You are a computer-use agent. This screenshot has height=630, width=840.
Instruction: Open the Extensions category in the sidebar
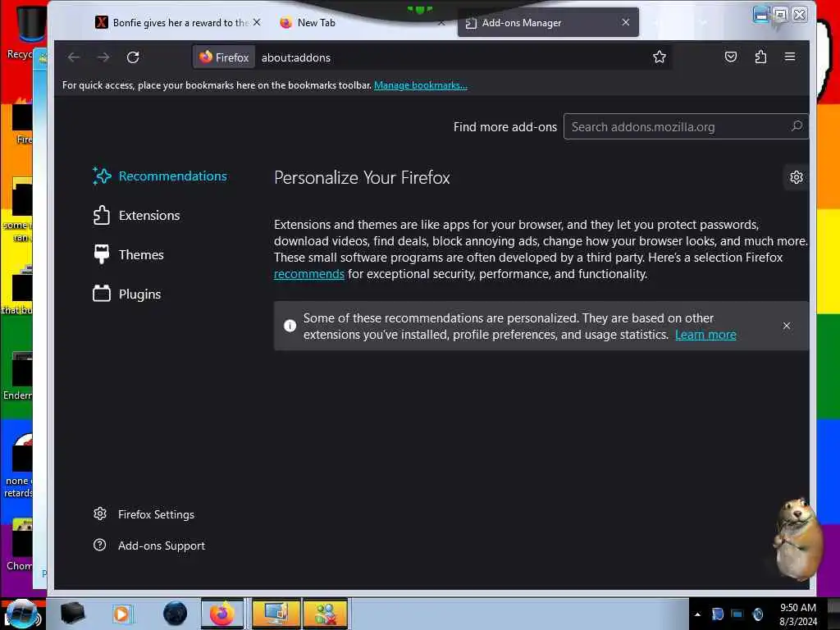137,216
